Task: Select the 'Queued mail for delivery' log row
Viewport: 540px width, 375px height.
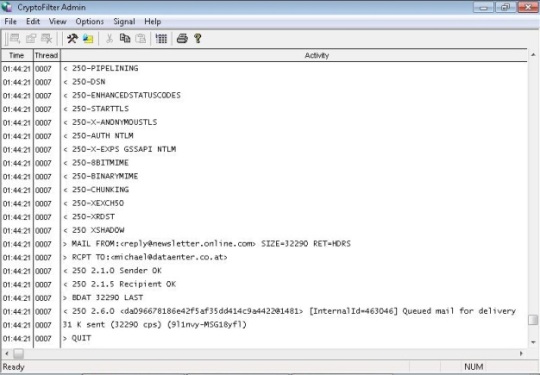Action: [x=264, y=311]
